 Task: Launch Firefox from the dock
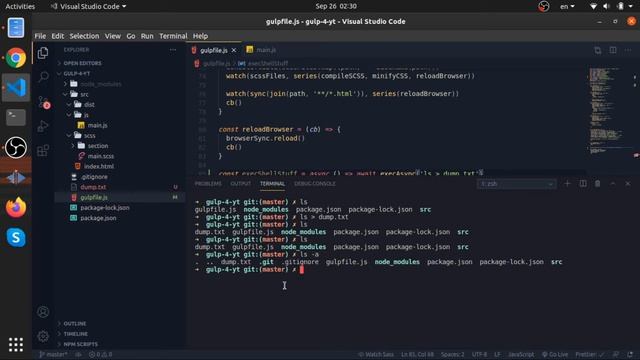16,207
